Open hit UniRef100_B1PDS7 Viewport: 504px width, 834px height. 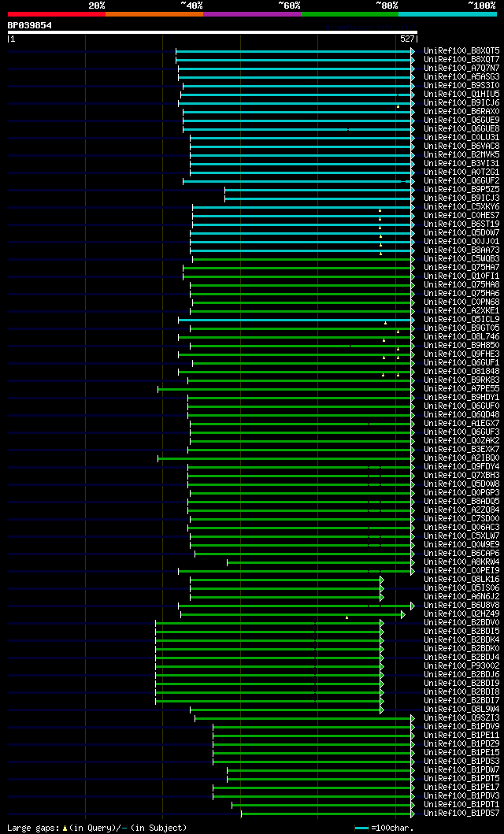[461, 815]
